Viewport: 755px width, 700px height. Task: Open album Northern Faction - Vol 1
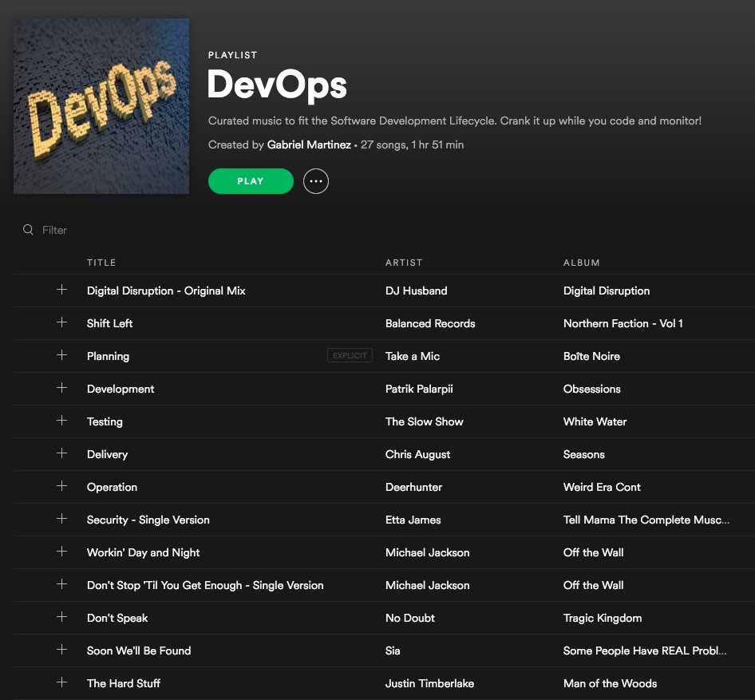[623, 323]
